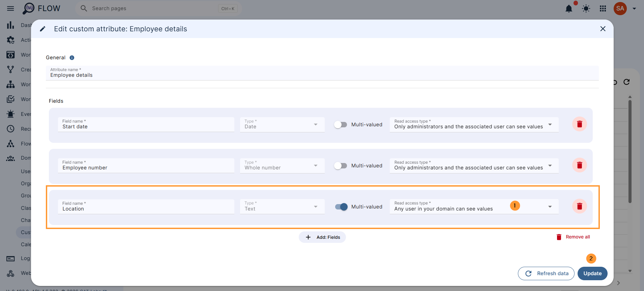The width and height of the screenshot is (644, 291).
Task: Disable Multi-valued for Location
Action: coord(341,207)
